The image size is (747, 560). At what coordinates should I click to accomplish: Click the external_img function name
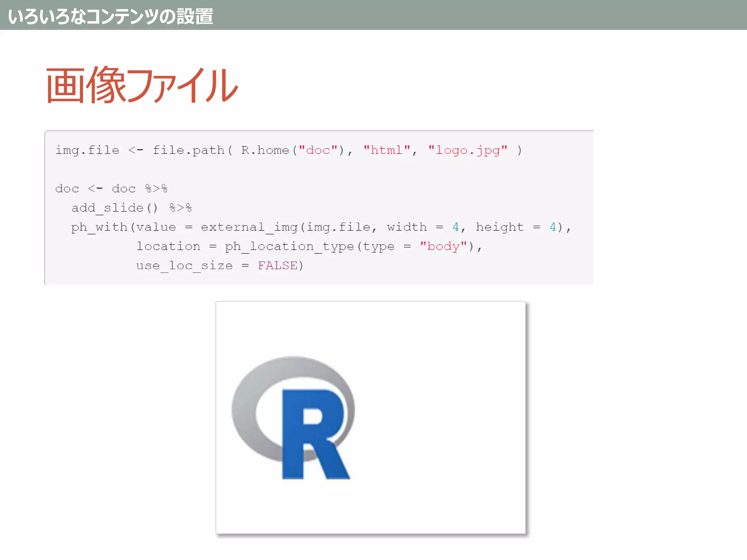250,227
